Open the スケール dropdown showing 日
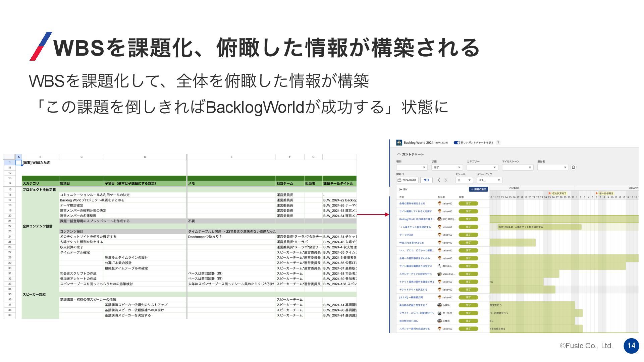 pos(464,180)
